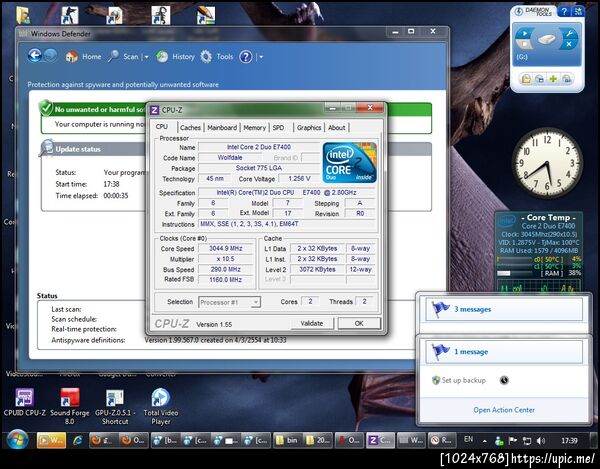Image resolution: width=600 pixels, height=469 pixels.
Task: Click the OK button in CPU-Z
Action: (358, 324)
